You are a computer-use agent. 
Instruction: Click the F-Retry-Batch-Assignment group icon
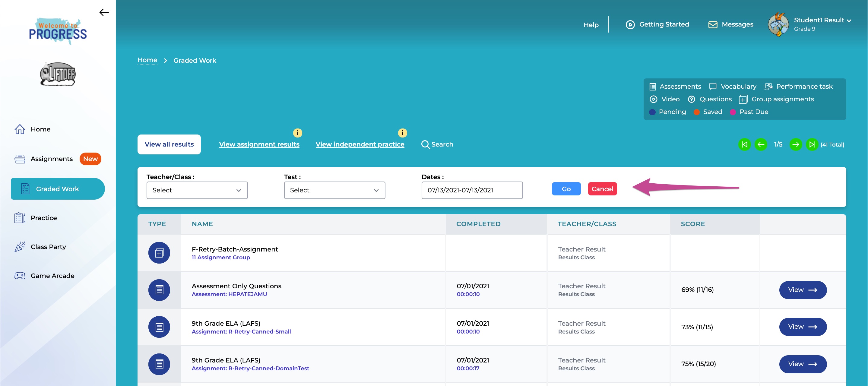coord(159,253)
